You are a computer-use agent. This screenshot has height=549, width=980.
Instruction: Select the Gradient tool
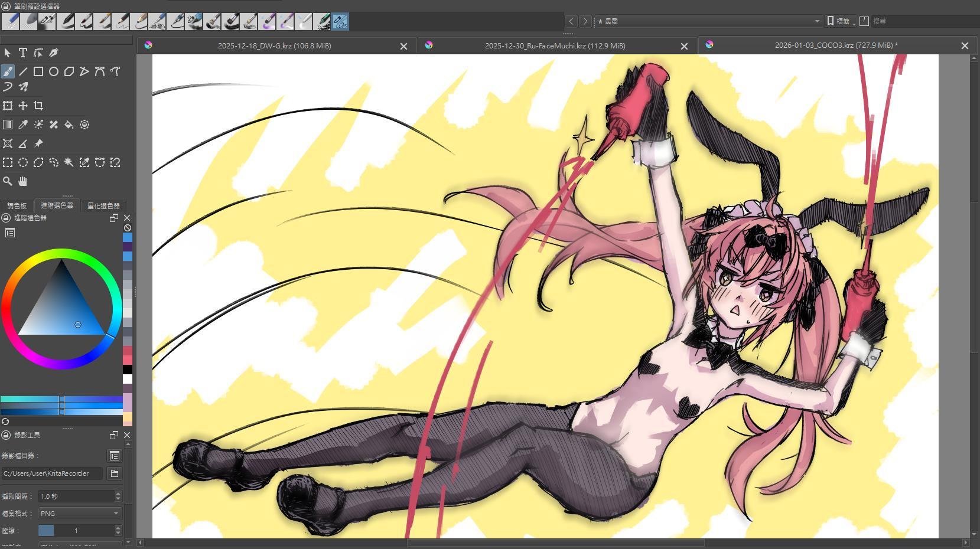point(8,125)
